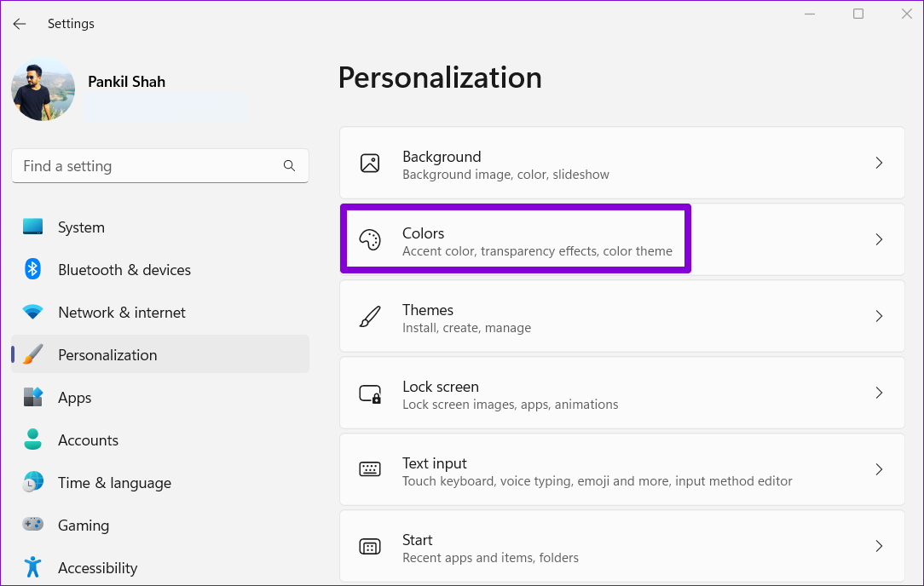This screenshot has height=586, width=924.
Task: Click the Gaming controller icon
Action: pos(33,524)
